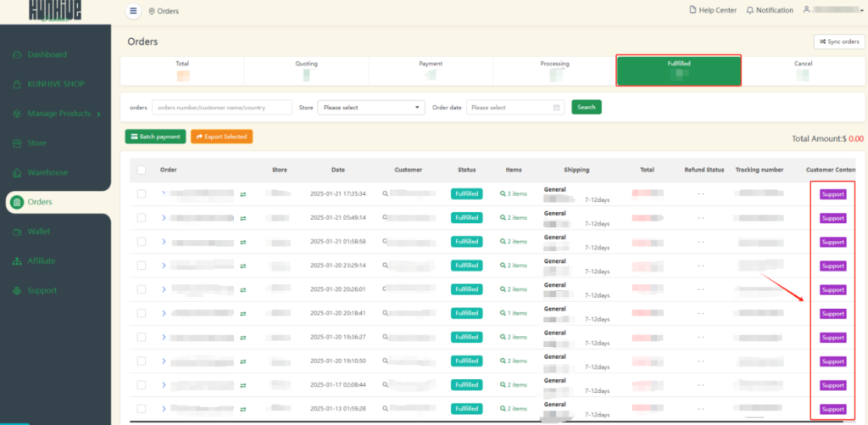Open the Notification bell icon
The width and height of the screenshot is (868, 425).
coord(750,10)
